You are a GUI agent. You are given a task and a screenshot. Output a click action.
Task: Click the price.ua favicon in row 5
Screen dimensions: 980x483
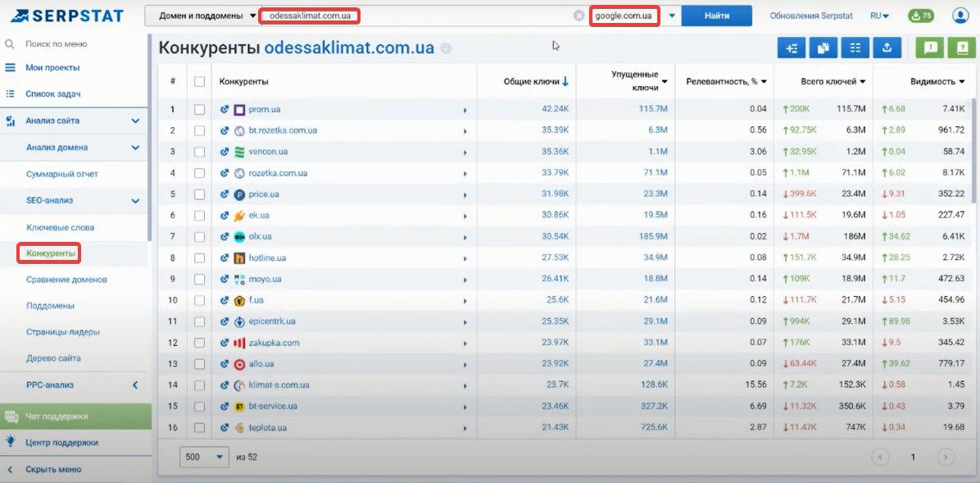tap(239, 194)
